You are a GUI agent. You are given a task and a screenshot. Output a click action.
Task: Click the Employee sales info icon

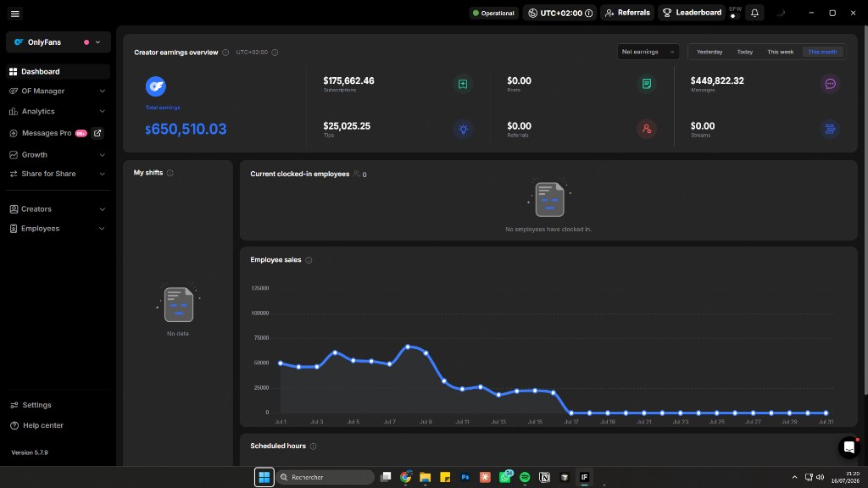(309, 260)
